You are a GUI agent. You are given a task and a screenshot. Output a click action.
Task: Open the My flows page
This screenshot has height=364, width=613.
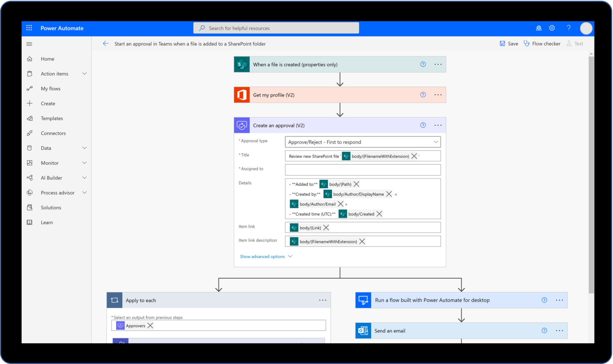(50, 88)
